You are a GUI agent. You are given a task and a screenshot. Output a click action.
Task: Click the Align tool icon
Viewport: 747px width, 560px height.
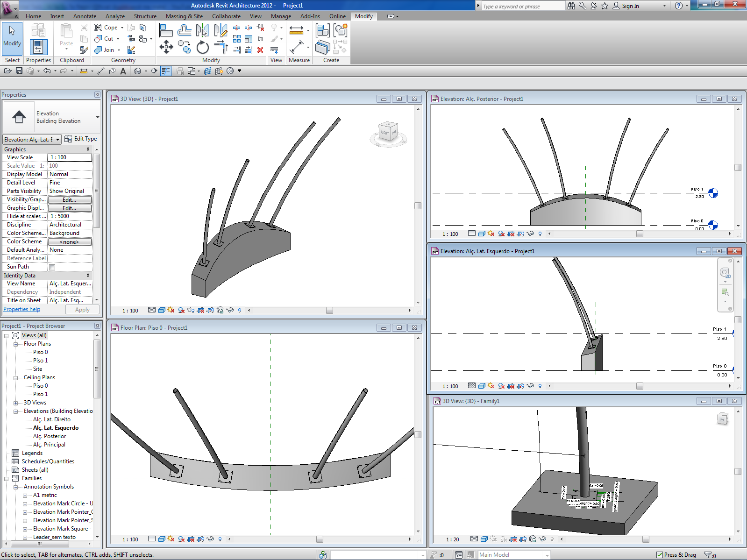coord(166,31)
